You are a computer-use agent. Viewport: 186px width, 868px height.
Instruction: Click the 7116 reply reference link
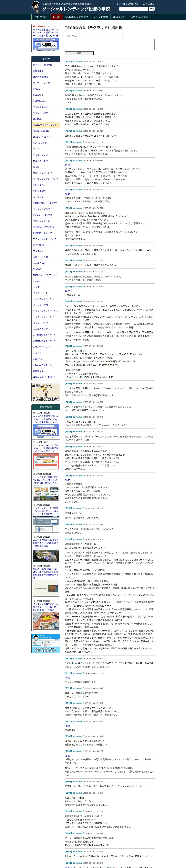click(68, 165)
